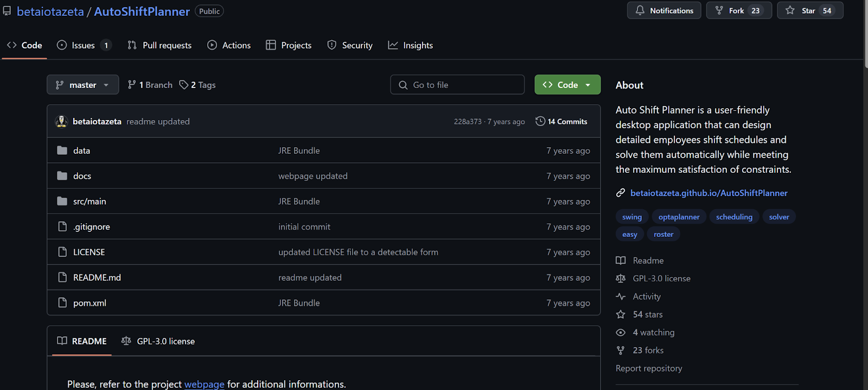Star the repository
The image size is (868, 390).
(810, 10)
